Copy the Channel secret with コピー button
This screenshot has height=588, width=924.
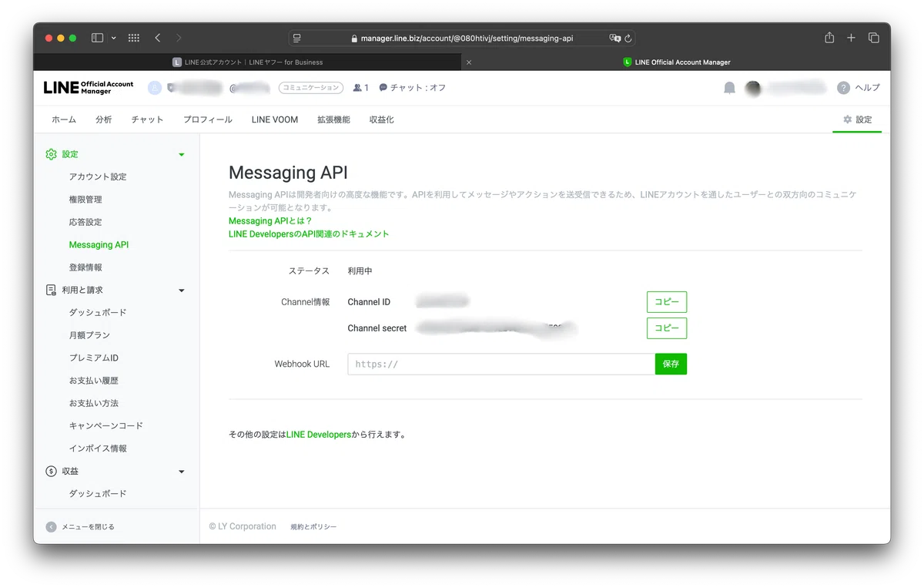[666, 328]
